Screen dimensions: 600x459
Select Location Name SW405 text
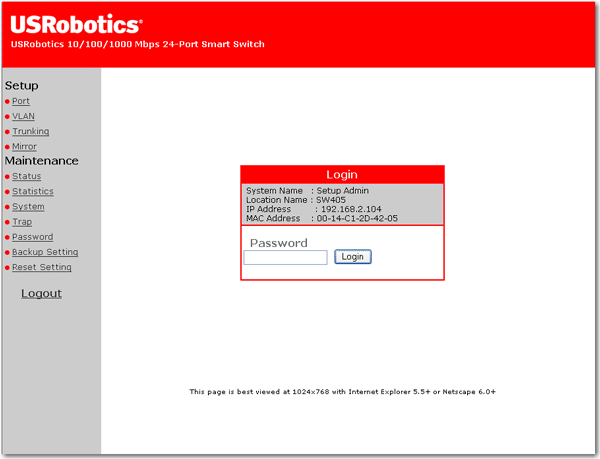[x=296, y=200]
